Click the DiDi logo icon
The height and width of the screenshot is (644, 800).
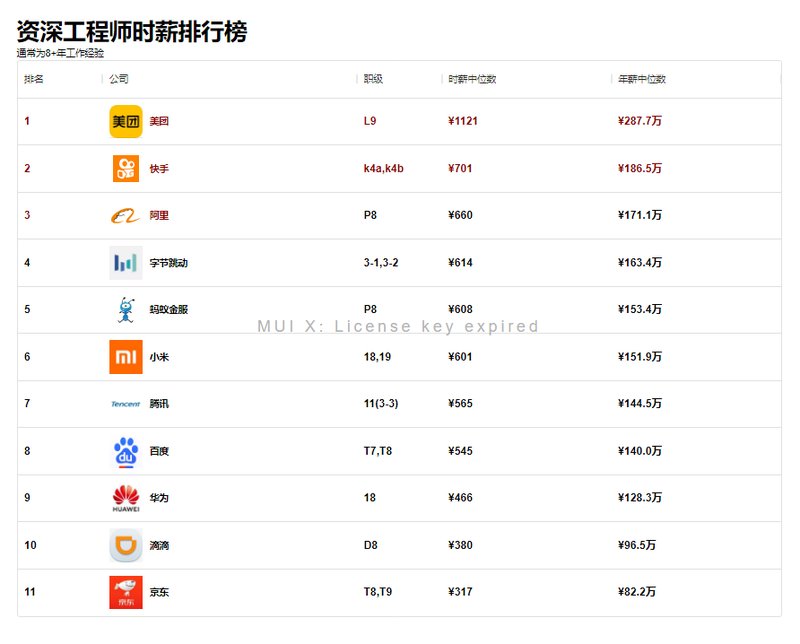coord(126,545)
